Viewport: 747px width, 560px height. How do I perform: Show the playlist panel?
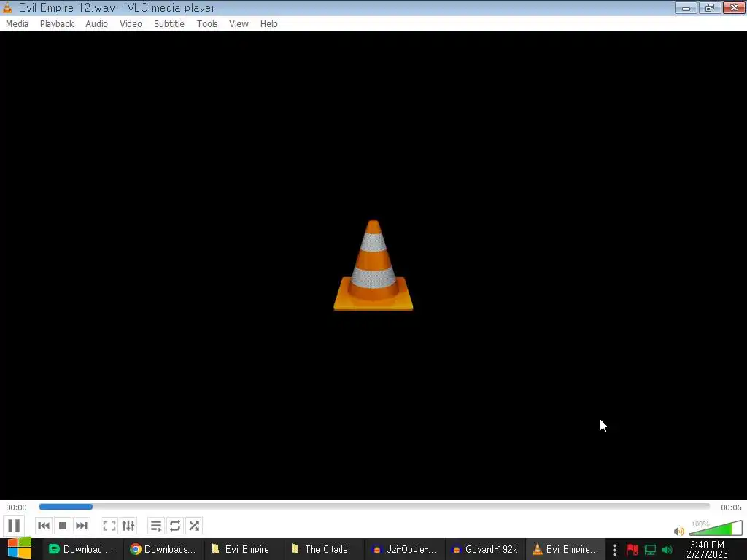(x=156, y=526)
